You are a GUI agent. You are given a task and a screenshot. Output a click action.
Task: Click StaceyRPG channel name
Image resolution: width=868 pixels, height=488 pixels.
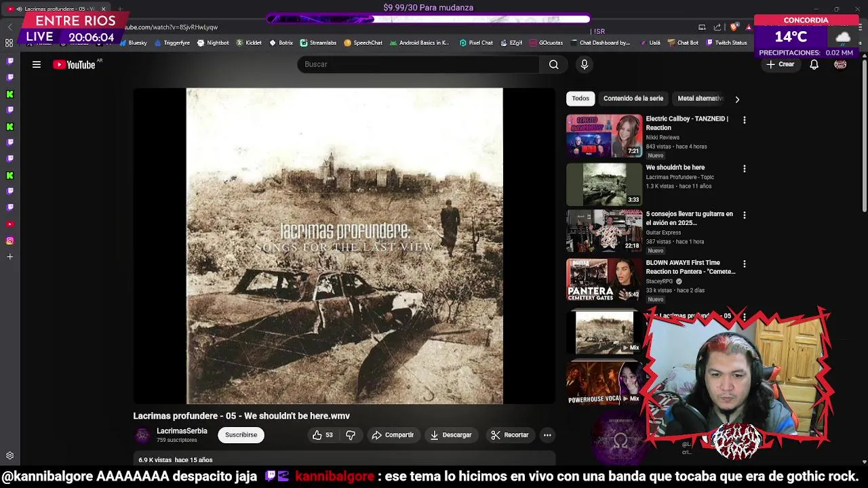[659, 281]
